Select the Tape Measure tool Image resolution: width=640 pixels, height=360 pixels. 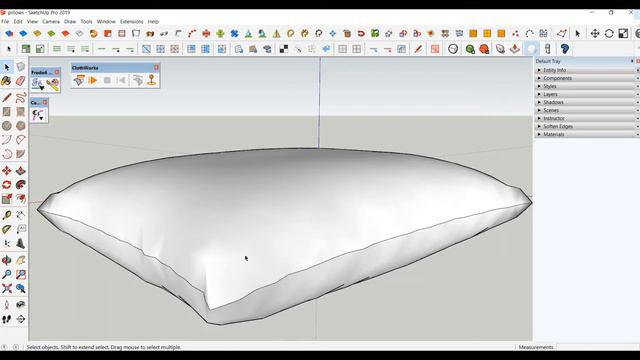(x=7, y=215)
